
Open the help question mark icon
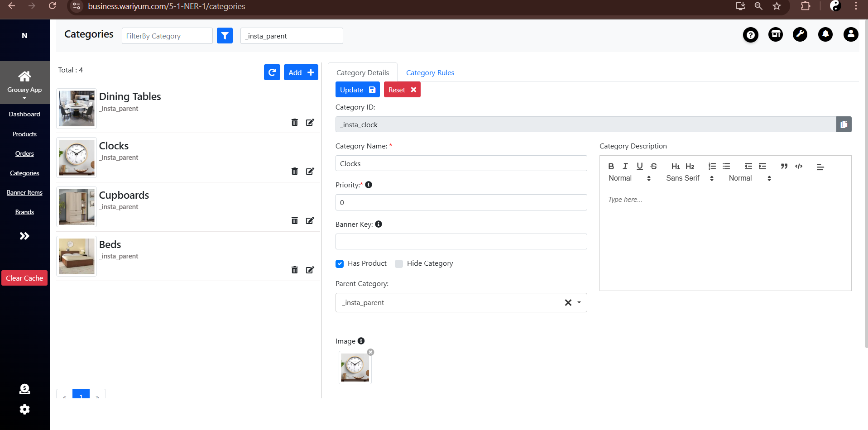point(750,35)
